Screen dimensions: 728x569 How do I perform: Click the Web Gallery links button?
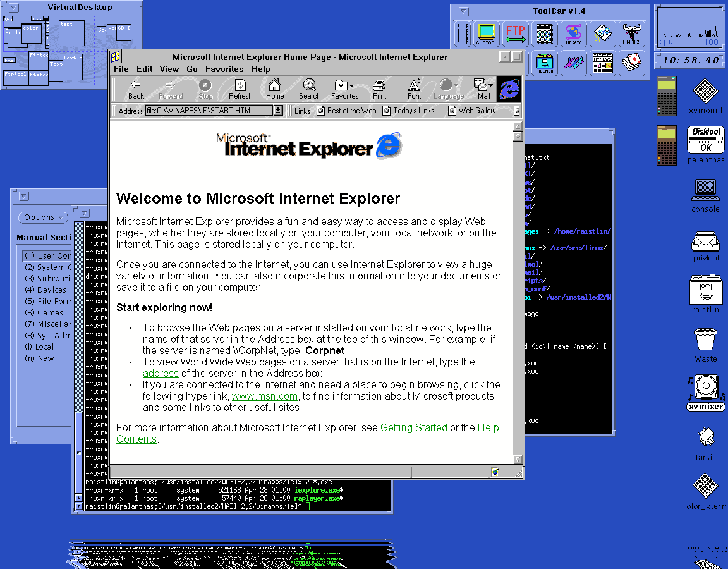pyautogui.click(x=471, y=111)
